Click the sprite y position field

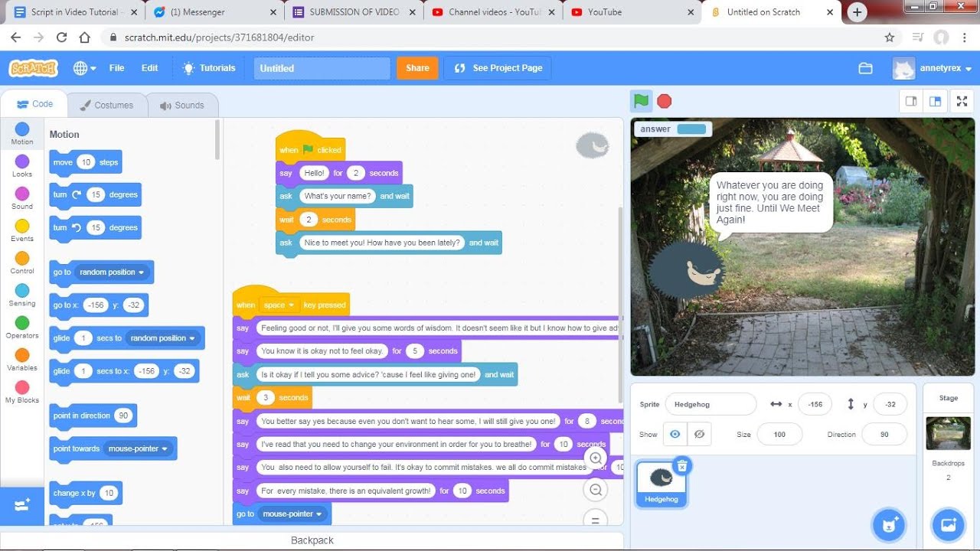890,404
